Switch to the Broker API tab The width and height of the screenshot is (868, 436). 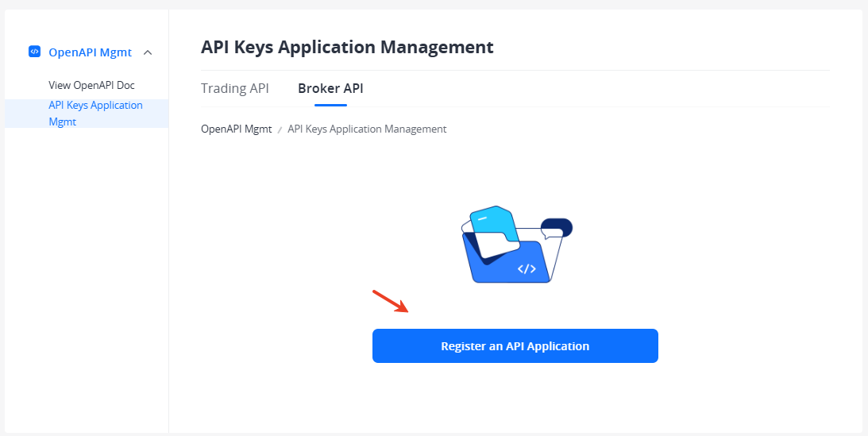(x=330, y=88)
